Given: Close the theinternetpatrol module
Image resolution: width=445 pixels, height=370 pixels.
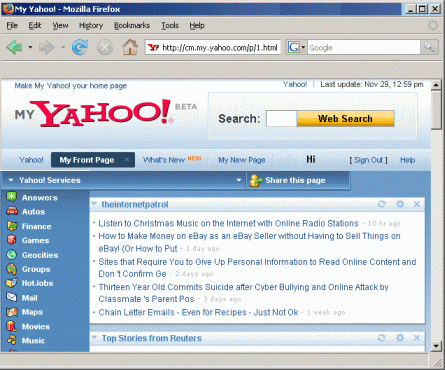Looking at the screenshot, I should [417, 204].
